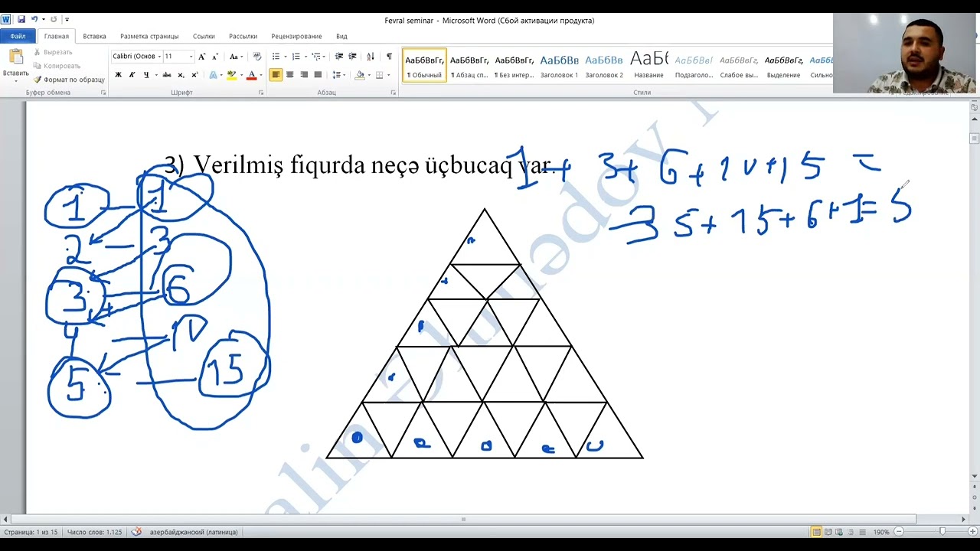
Task: Switch to the Ссылки ribbon tab
Action: (204, 36)
